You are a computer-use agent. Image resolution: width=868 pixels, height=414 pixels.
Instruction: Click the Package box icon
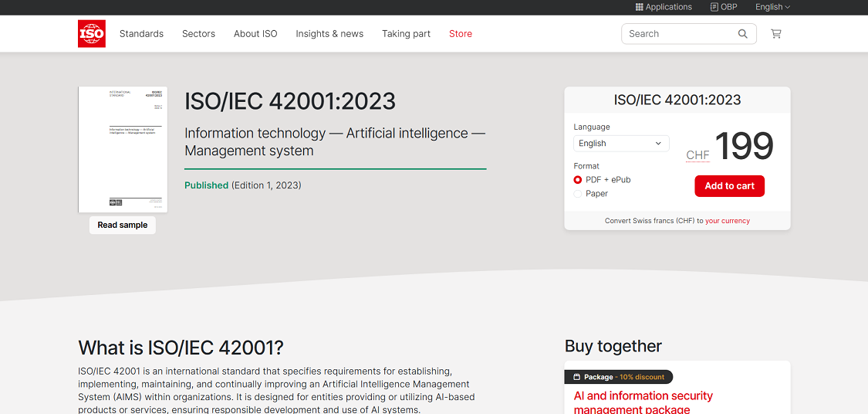pos(576,377)
